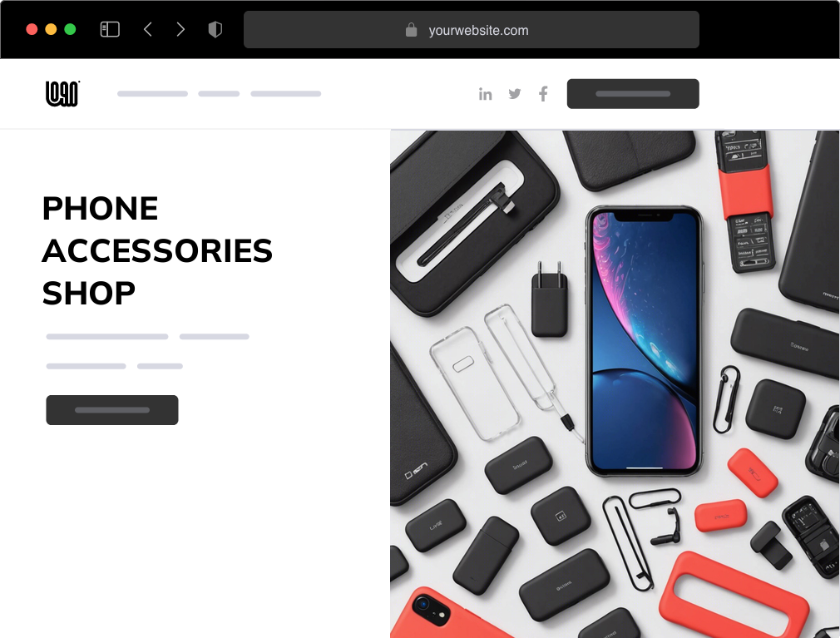Go forward with the right arrow
The image size is (840, 638).
[x=180, y=29]
